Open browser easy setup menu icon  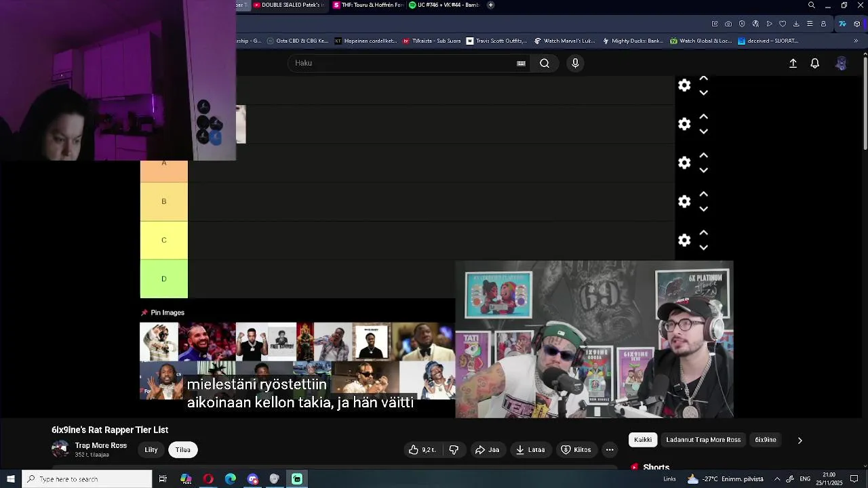pos(810,24)
